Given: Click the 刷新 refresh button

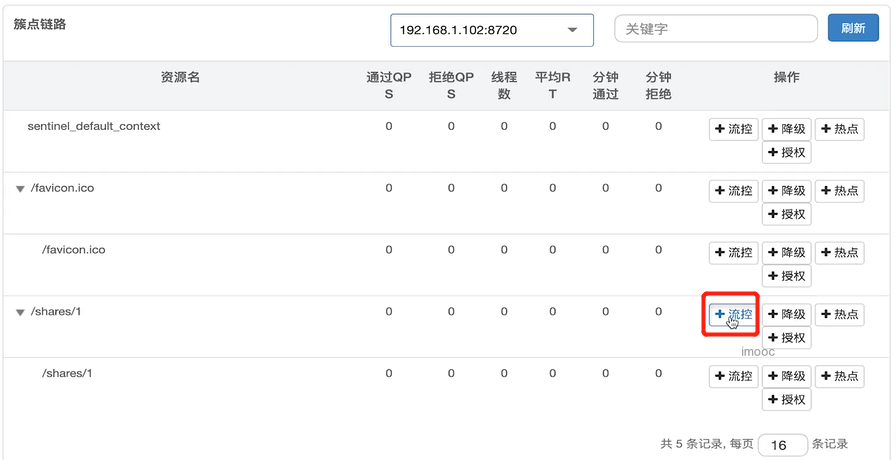Looking at the screenshot, I should 853,28.
